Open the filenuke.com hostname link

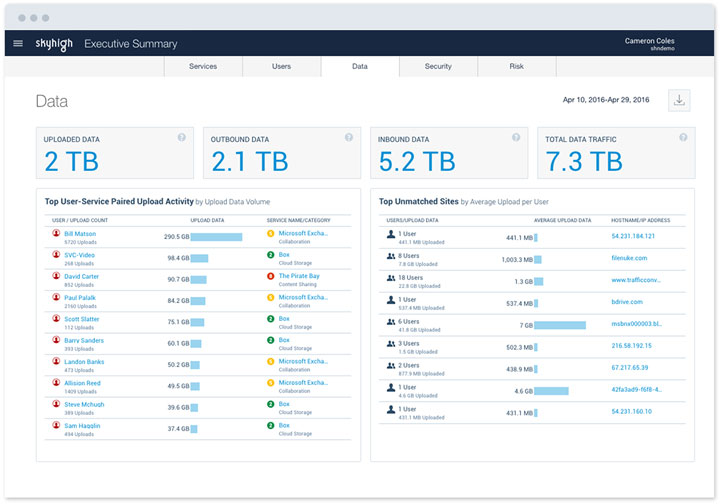coord(629,258)
